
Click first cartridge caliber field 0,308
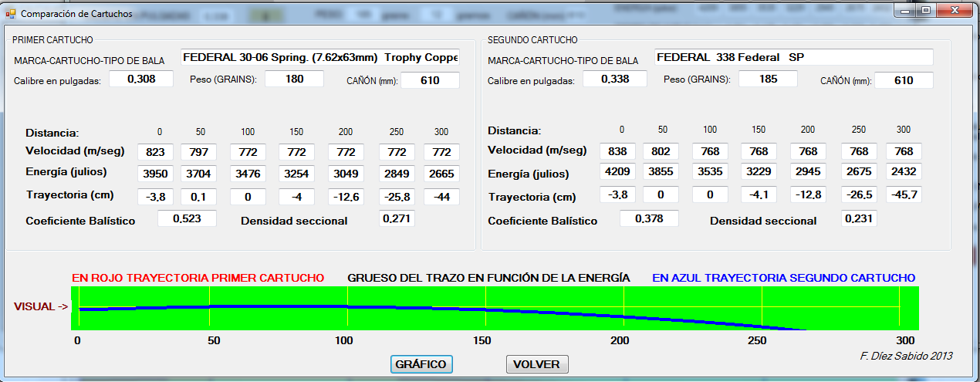140,79
